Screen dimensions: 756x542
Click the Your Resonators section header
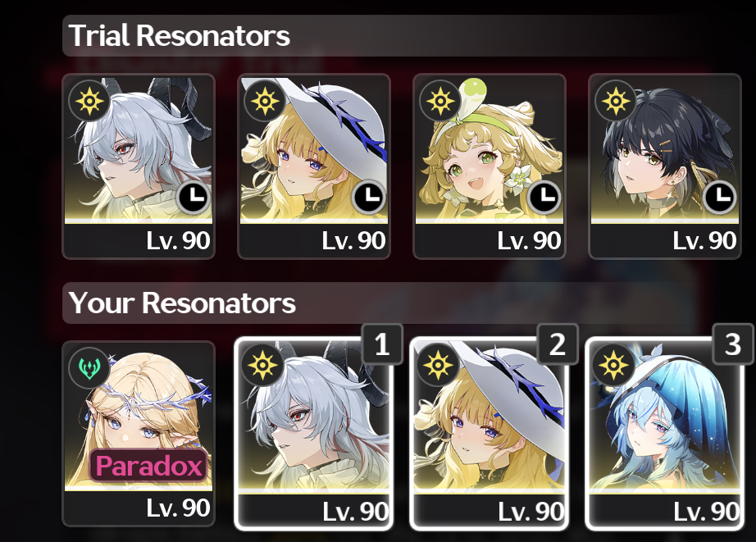click(x=182, y=303)
